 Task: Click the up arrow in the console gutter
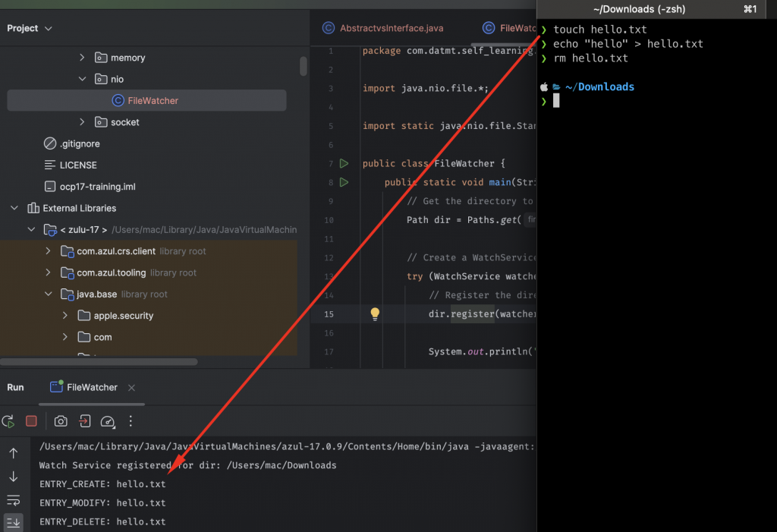tap(14, 452)
